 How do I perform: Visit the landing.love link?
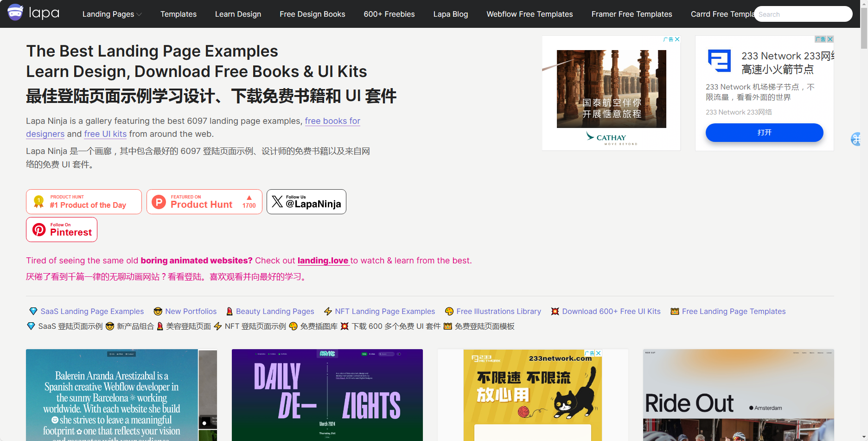(x=323, y=261)
